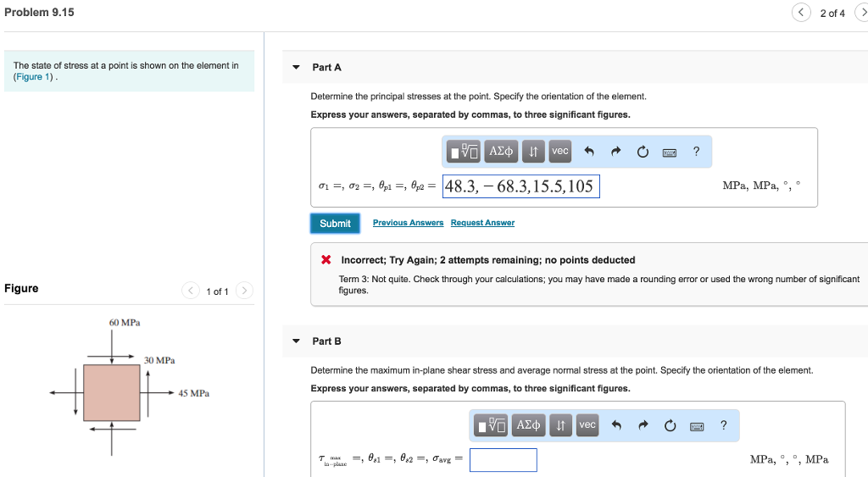Open help in Part B toolbar
The image size is (868, 477).
click(723, 425)
